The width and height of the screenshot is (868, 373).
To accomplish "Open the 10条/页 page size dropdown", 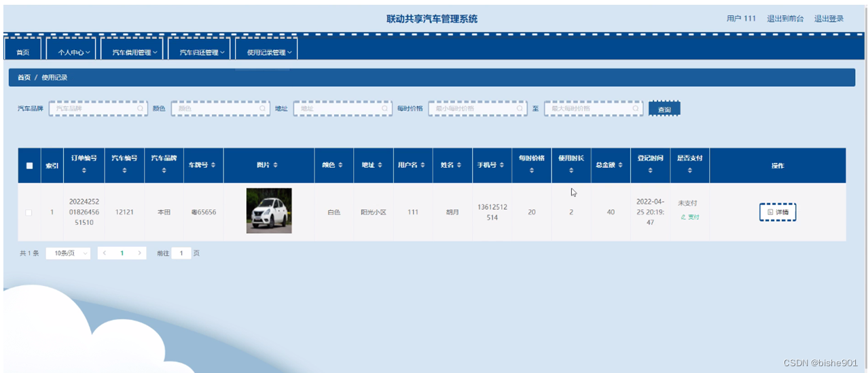I will (68, 253).
